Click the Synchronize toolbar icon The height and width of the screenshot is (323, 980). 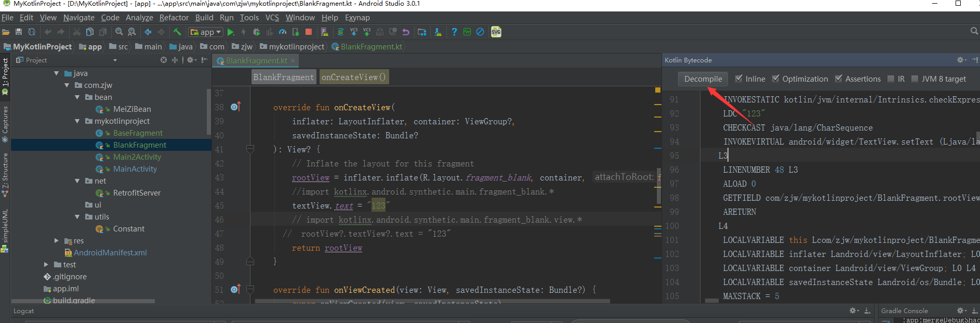pos(32,32)
